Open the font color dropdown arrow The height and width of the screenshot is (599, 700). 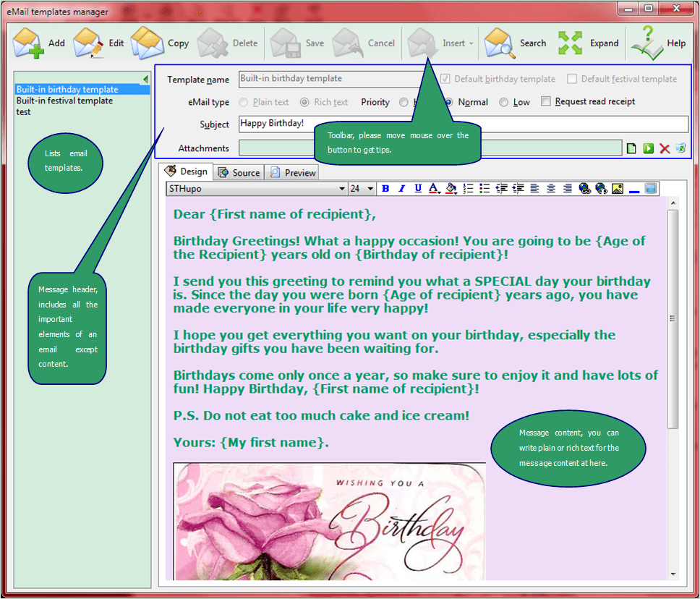tap(439, 192)
